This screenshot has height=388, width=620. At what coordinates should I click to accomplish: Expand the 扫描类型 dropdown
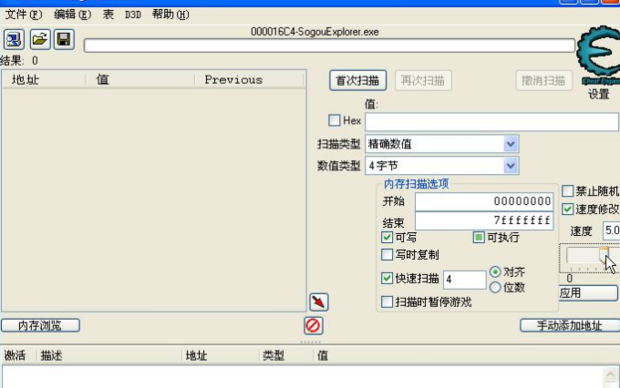point(510,144)
